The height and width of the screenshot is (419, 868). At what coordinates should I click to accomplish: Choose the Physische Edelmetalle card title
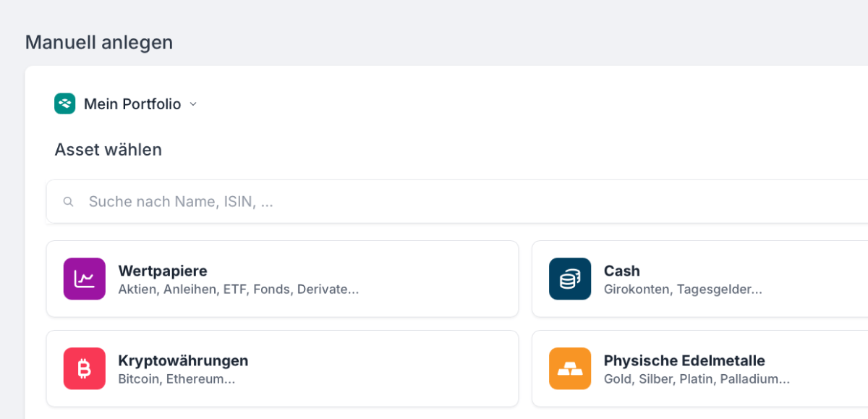point(684,360)
